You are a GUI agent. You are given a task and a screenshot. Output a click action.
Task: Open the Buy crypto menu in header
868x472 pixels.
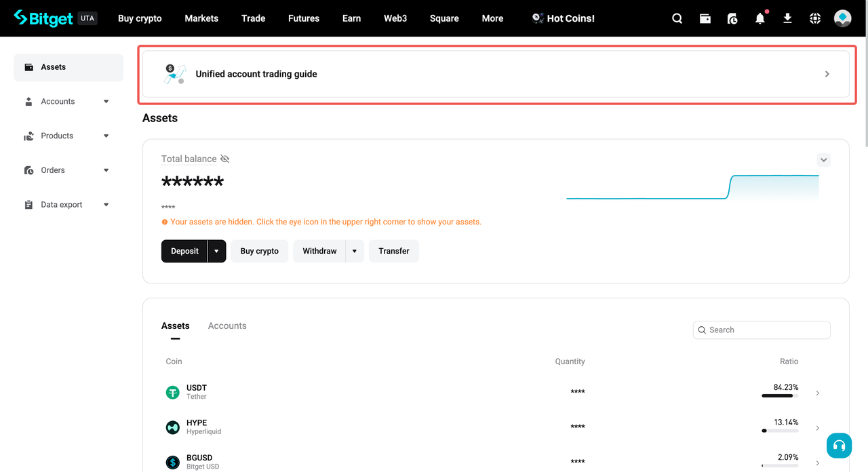[140, 18]
